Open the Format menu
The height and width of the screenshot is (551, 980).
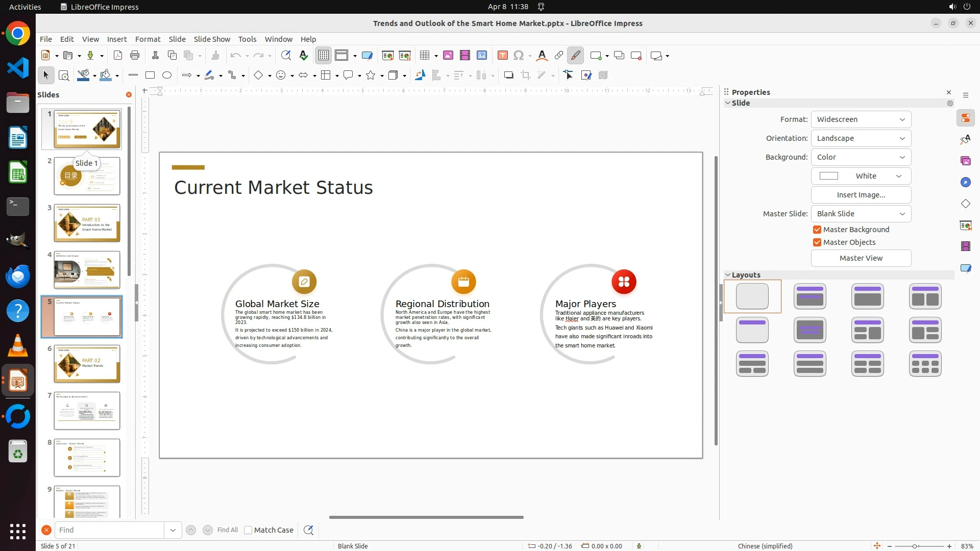pos(148,39)
